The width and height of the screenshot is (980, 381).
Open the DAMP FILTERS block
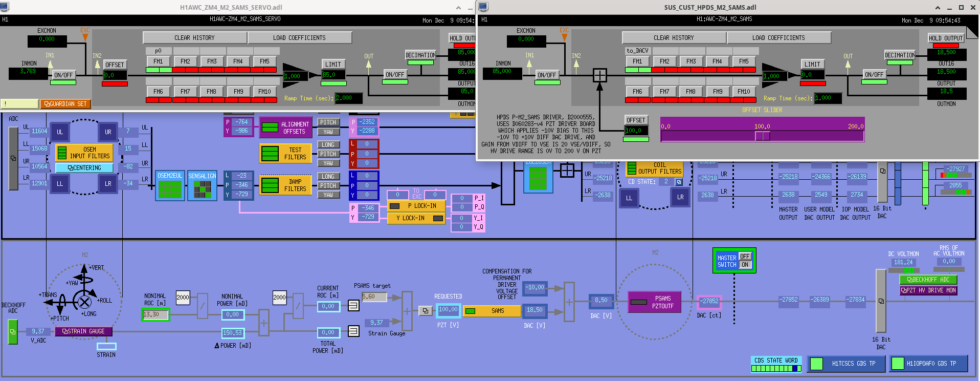(285, 185)
